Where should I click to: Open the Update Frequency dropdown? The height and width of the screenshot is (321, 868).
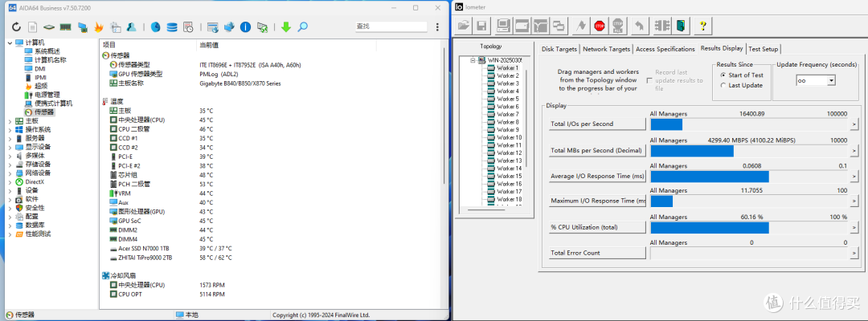[831, 81]
